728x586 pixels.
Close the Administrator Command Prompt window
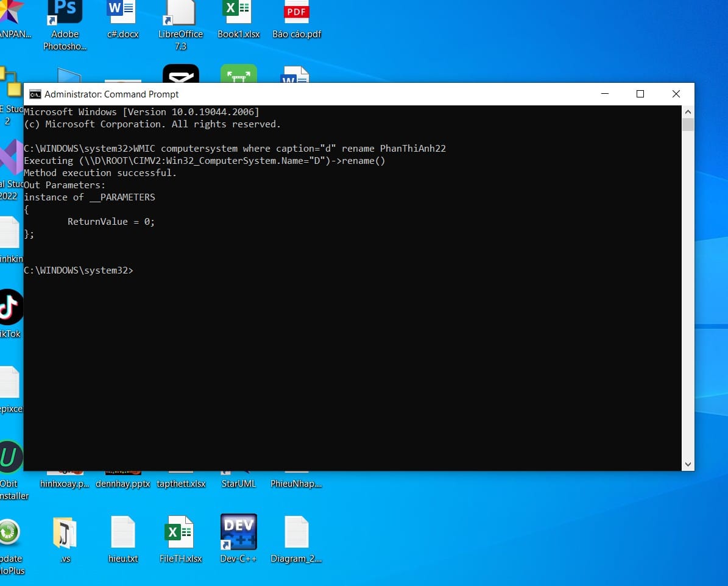[x=676, y=94]
